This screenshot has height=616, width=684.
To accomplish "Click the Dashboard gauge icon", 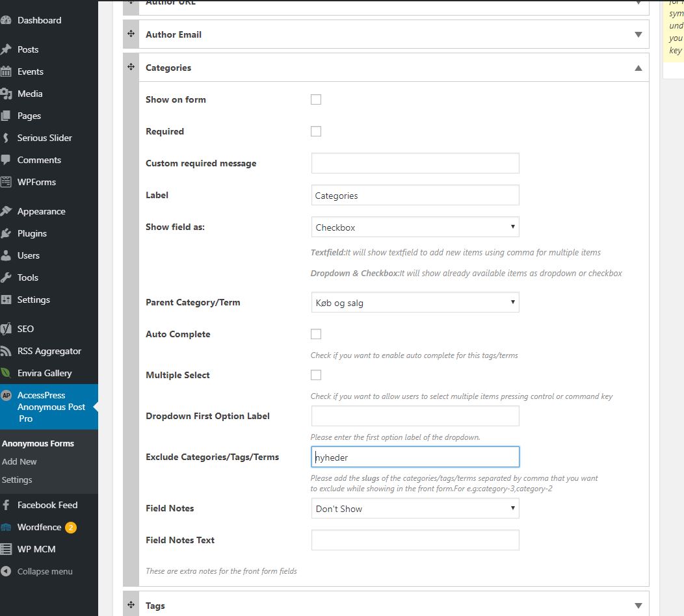I will [6, 20].
